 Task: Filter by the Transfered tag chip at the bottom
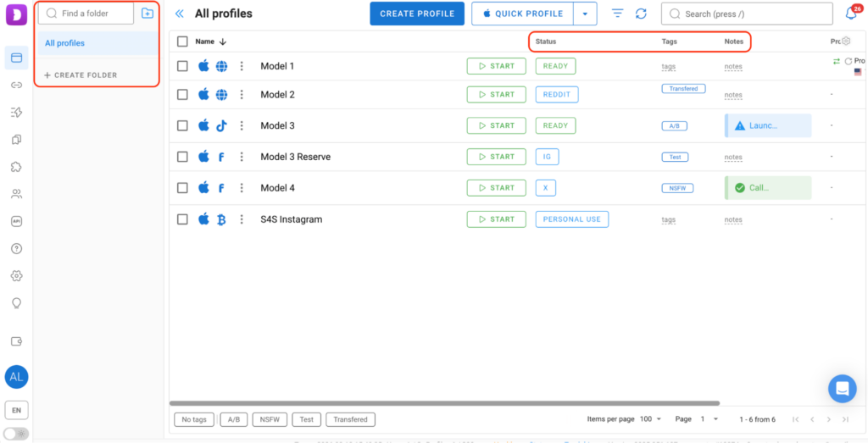pos(350,419)
